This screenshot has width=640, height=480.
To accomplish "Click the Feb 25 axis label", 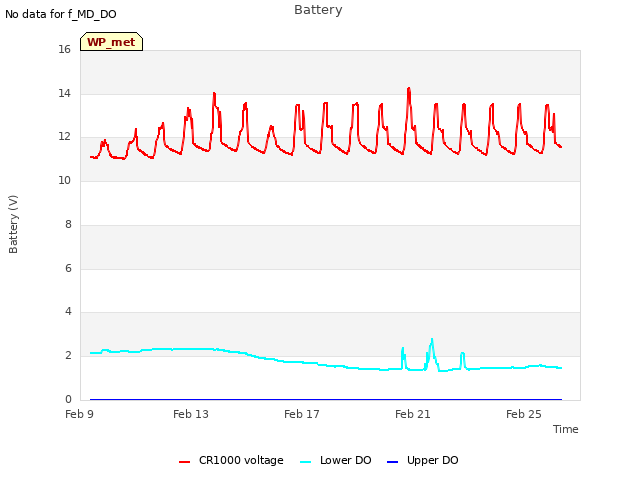I will click(524, 414).
